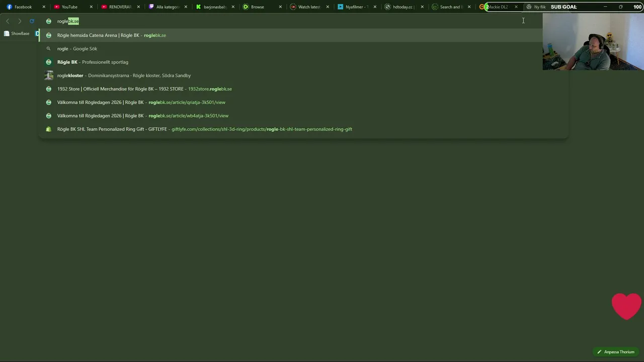
Task: Close the Watch latest tab
Action: pyautogui.click(x=328, y=7)
